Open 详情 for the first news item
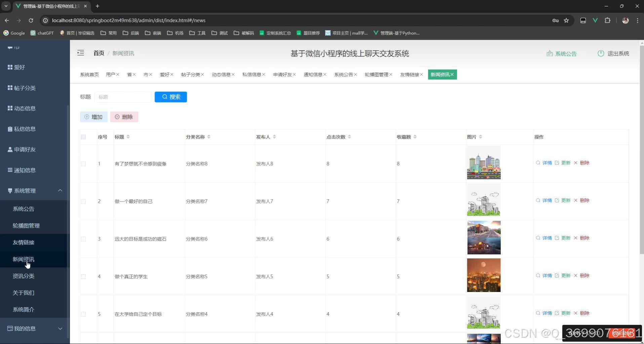Screen dimensions: 644x344 [547, 163]
